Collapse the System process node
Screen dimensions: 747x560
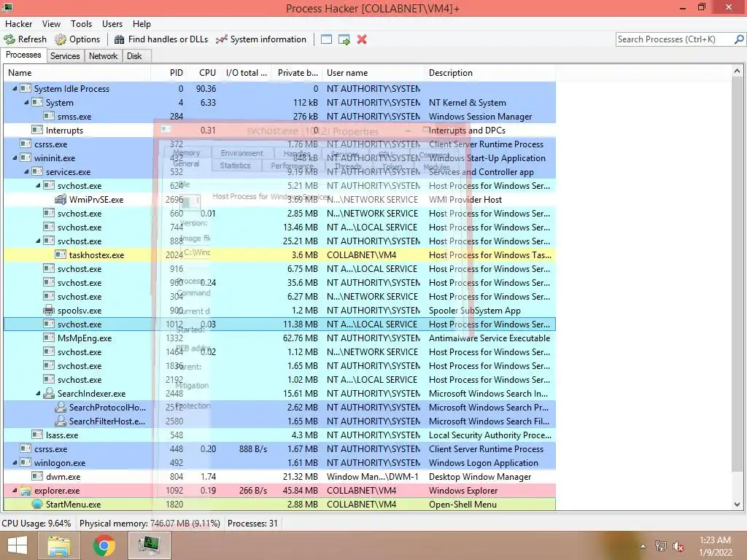(27, 102)
